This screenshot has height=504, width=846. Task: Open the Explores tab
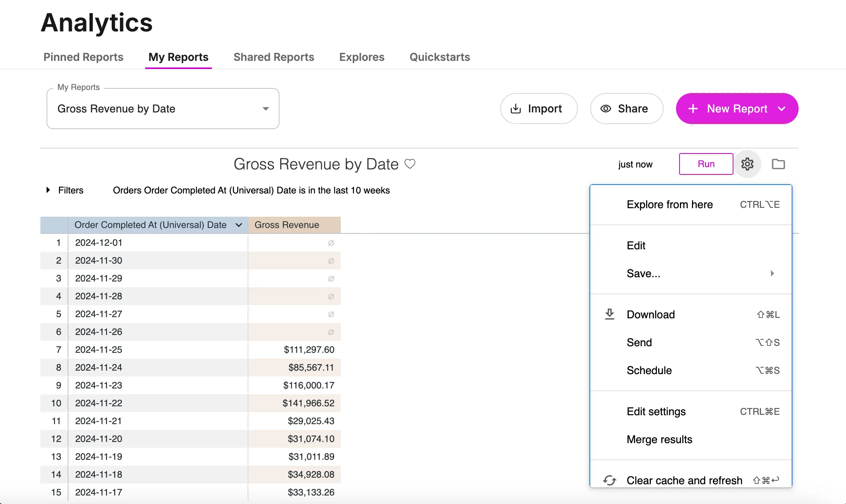pos(362,57)
